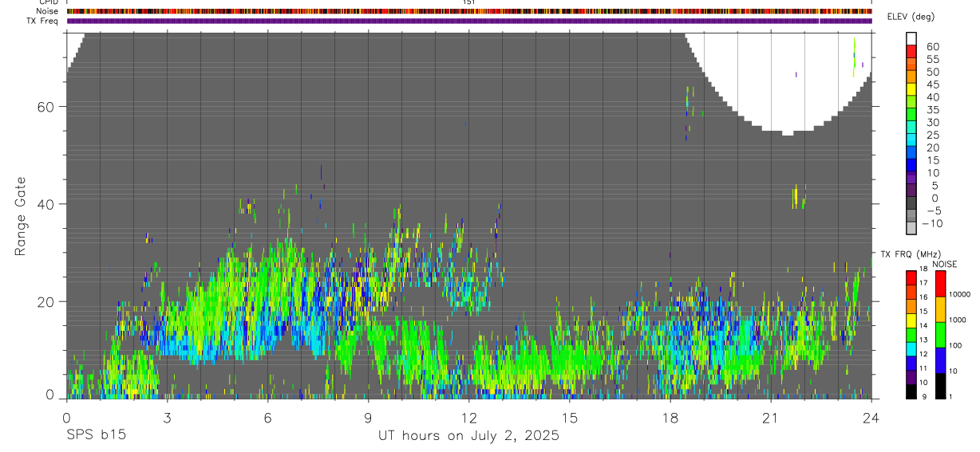The height and width of the screenshot is (452, 980).
Task: Pick the blue segment of NOISE colorbar
Action: (941, 360)
